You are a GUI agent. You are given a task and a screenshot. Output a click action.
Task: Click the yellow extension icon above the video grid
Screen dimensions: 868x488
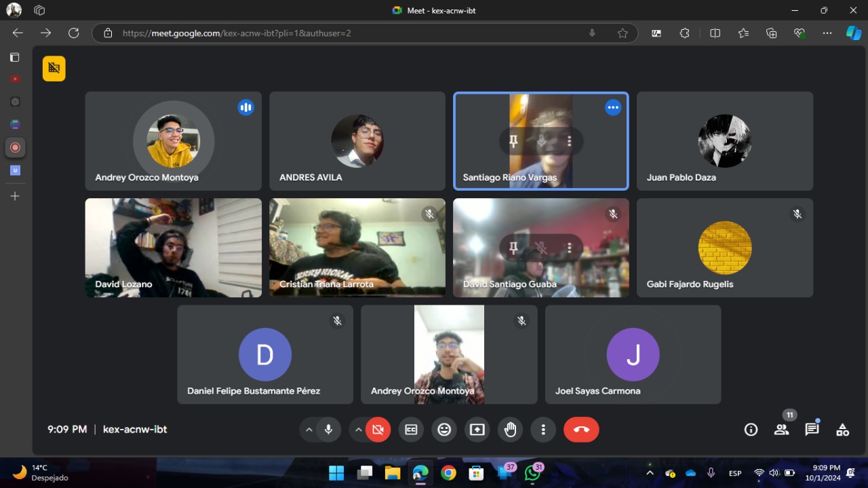54,69
